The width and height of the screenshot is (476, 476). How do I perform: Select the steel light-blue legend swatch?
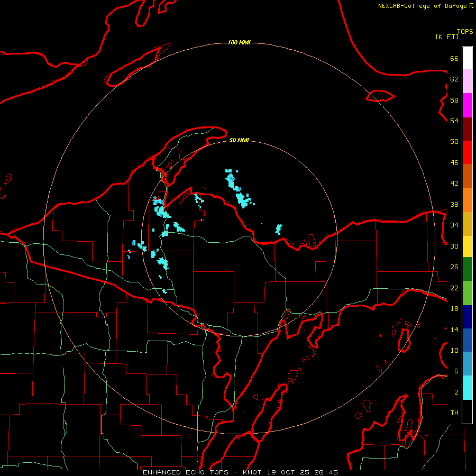(467, 364)
